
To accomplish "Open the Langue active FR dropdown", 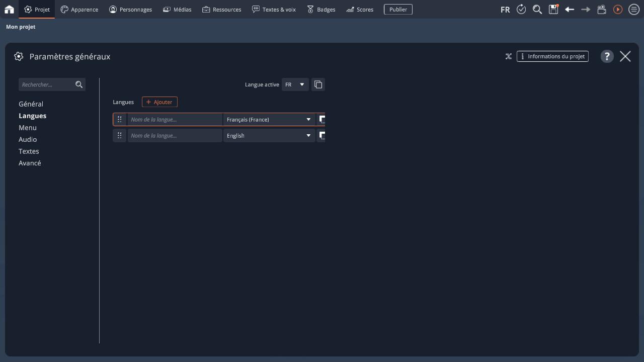I will click(x=295, y=84).
